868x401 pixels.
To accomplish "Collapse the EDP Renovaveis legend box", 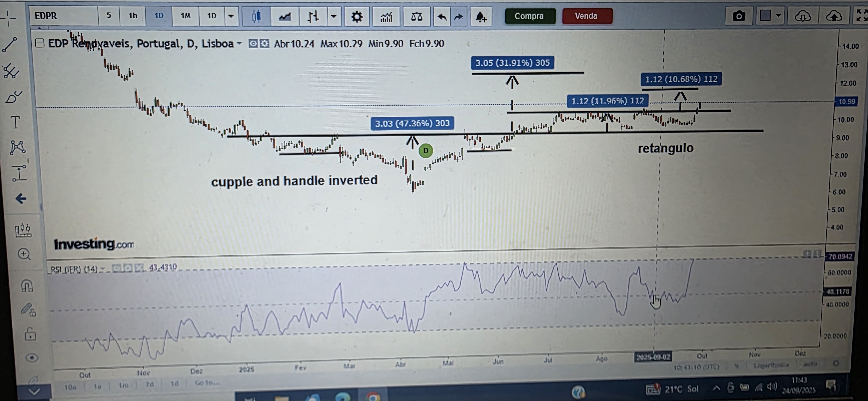I will 40,43.
